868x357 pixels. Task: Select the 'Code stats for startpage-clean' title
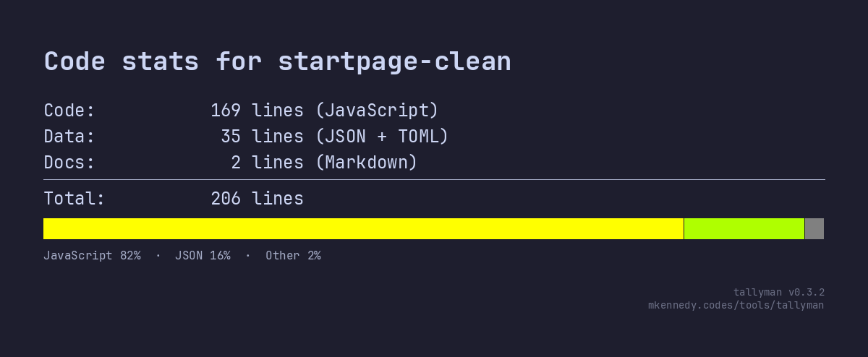pos(277,61)
